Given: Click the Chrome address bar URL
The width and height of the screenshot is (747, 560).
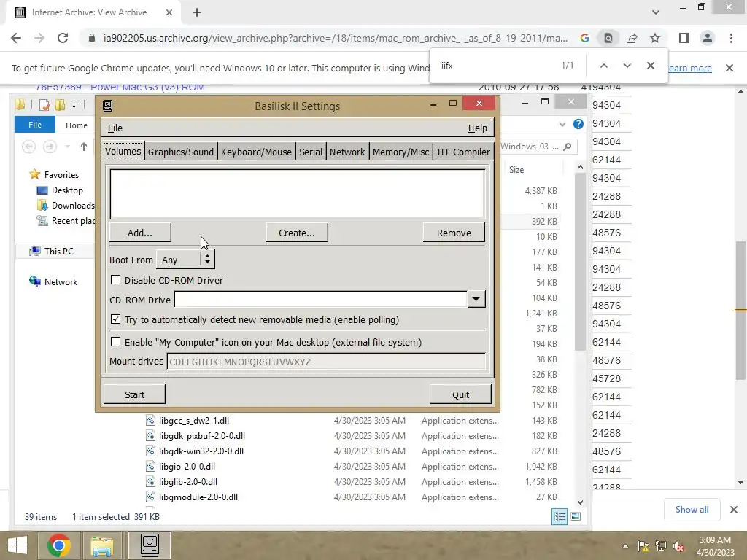Looking at the screenshot, I should click(336, 38).
